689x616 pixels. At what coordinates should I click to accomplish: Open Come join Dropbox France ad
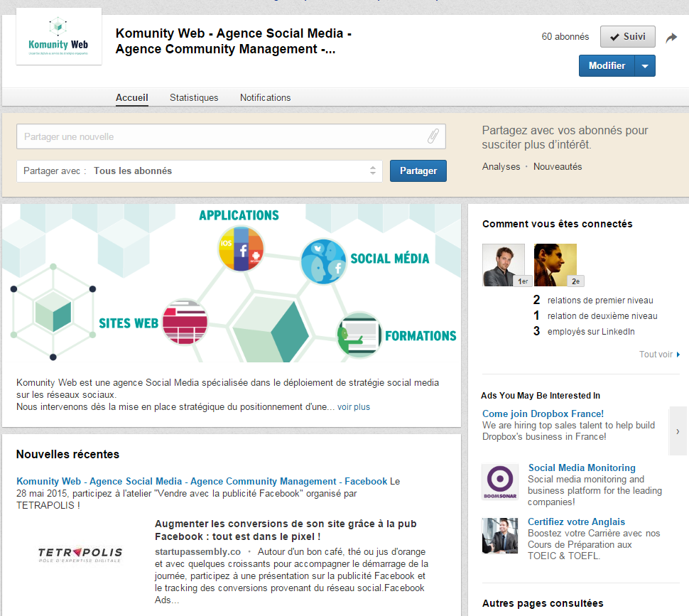pos(543,414)
